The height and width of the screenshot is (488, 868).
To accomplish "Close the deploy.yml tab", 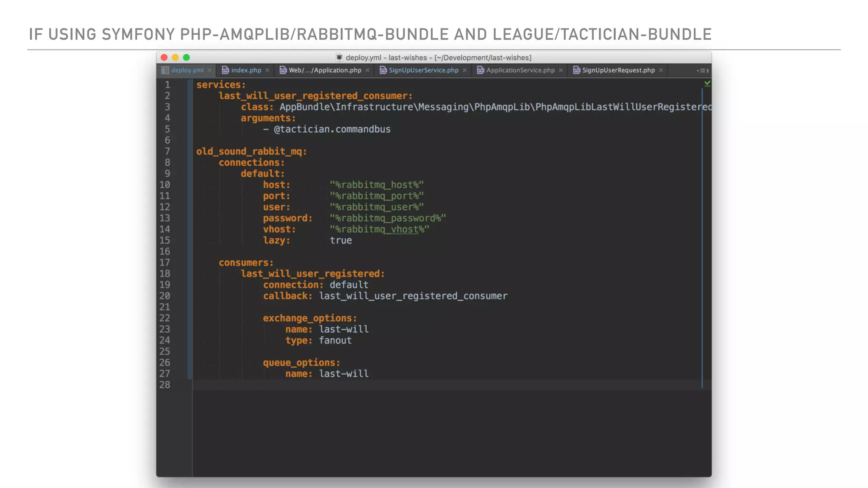I will coord(209,70).
